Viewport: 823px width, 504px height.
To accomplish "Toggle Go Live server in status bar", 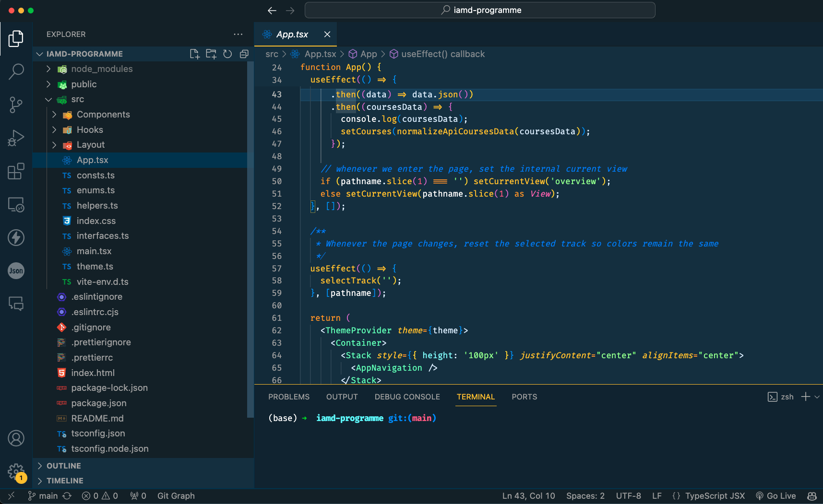I will pos(775,496).
